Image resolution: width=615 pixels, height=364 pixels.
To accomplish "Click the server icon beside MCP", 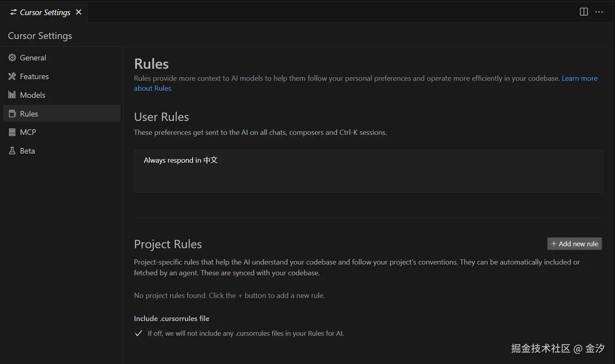I will coord(12,132).
